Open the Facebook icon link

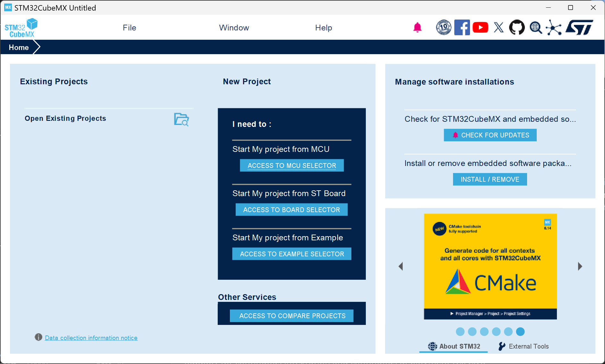[x=462, y=28]
